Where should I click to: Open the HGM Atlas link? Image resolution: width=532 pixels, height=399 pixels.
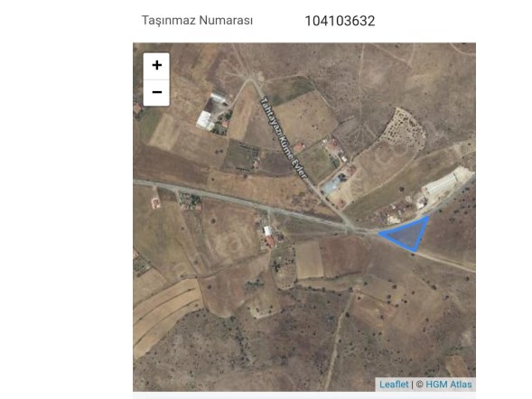pos(449,385)
